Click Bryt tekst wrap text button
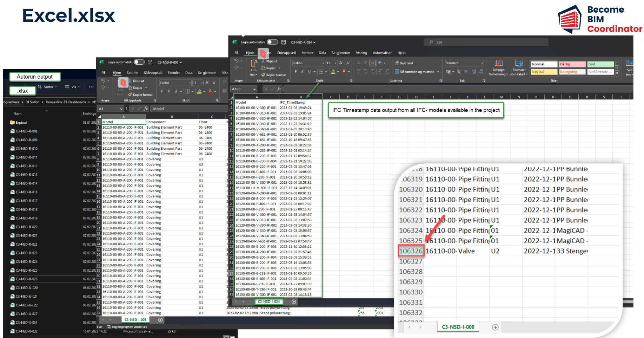Screen dimensions: 644x338 [404, 63]
